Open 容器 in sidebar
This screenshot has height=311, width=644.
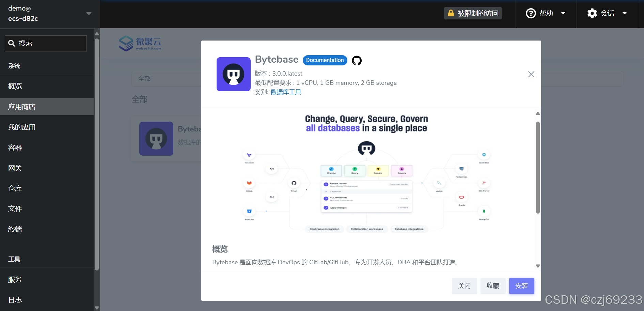tap(47, 147)
